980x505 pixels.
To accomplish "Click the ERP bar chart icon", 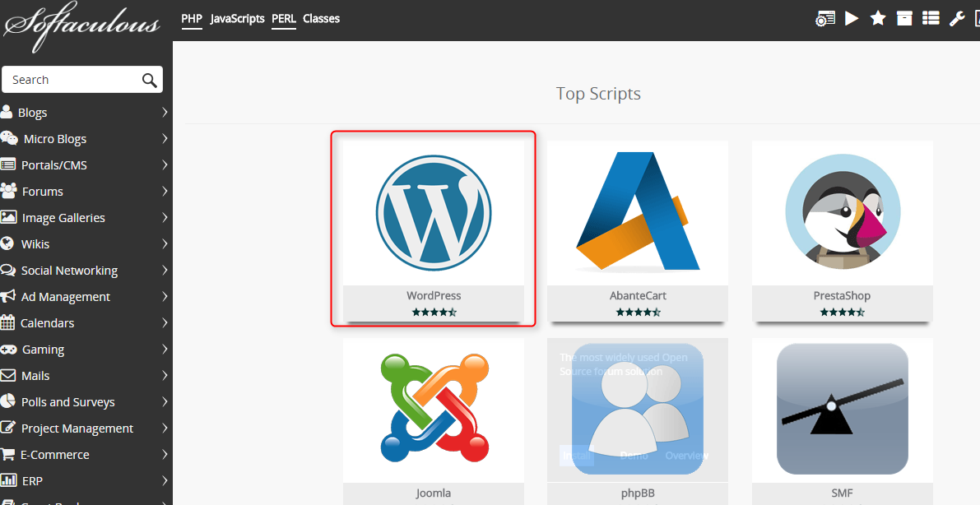I will [x=9, y=480].
